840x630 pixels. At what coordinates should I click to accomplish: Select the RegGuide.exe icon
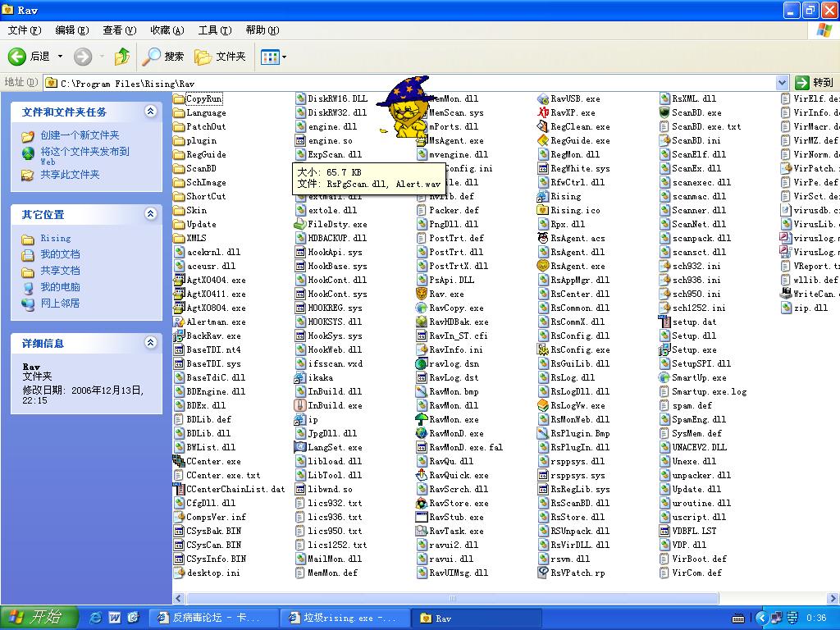point(543,140)
